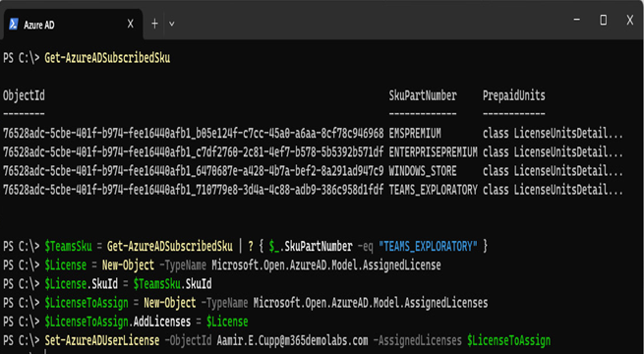Viewport: 644px width, 354px height.
Task: Click the PowerShell icon on the Azure AD tab
Action: (x=14, y=25)
